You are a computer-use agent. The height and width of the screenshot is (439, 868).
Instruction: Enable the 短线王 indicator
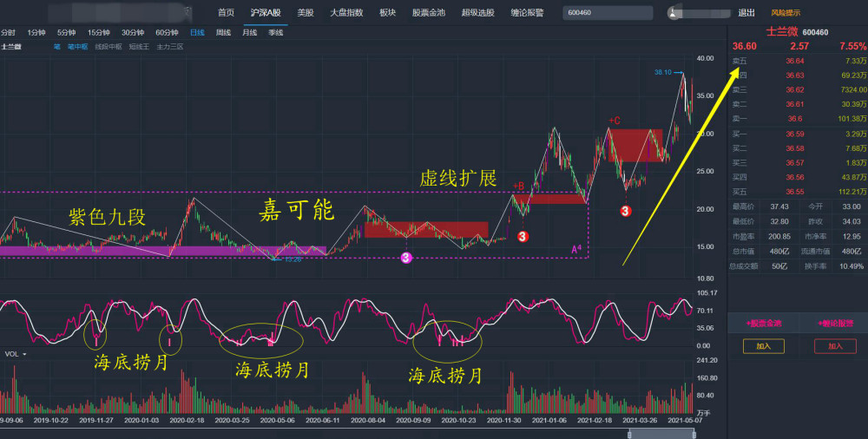click(x=139, y=47)
